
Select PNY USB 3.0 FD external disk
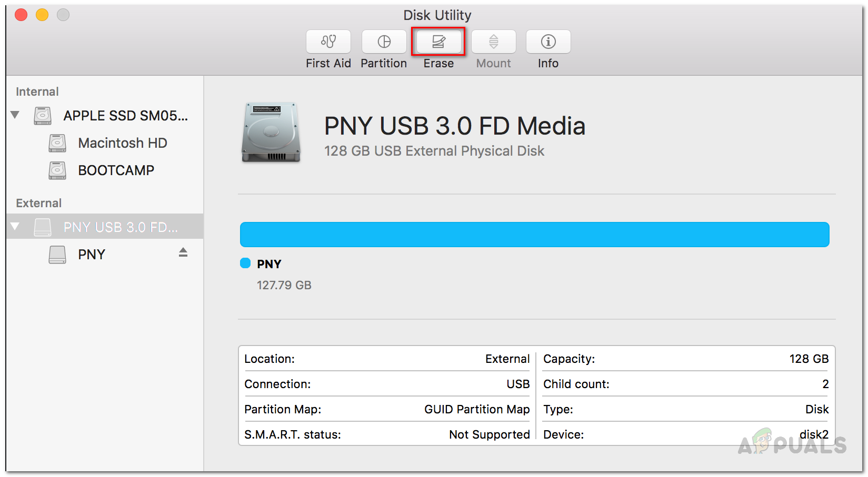click(121, 227)
